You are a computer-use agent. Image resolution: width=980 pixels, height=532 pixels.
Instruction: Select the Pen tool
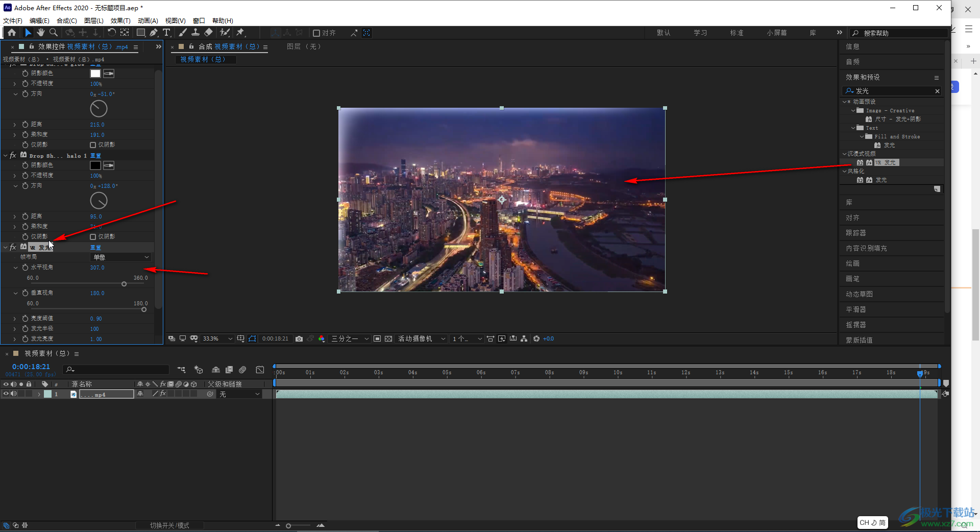pyautogui.click(x=154, y=33)
